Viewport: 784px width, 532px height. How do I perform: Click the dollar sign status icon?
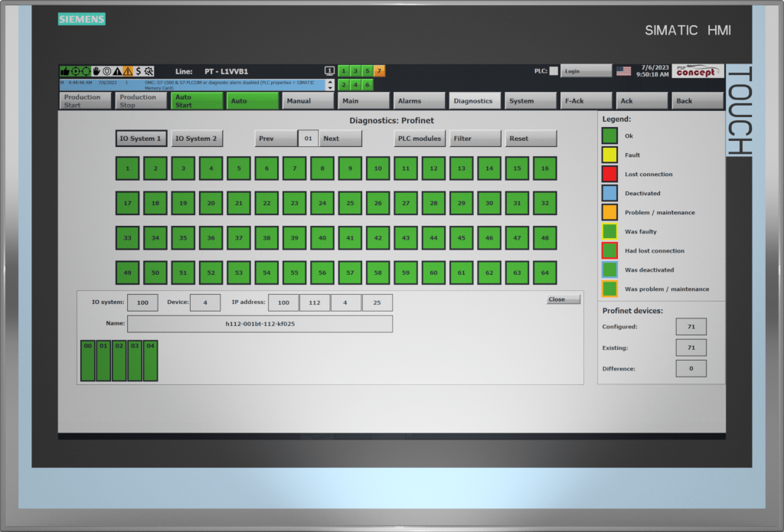tap(138, 71)
